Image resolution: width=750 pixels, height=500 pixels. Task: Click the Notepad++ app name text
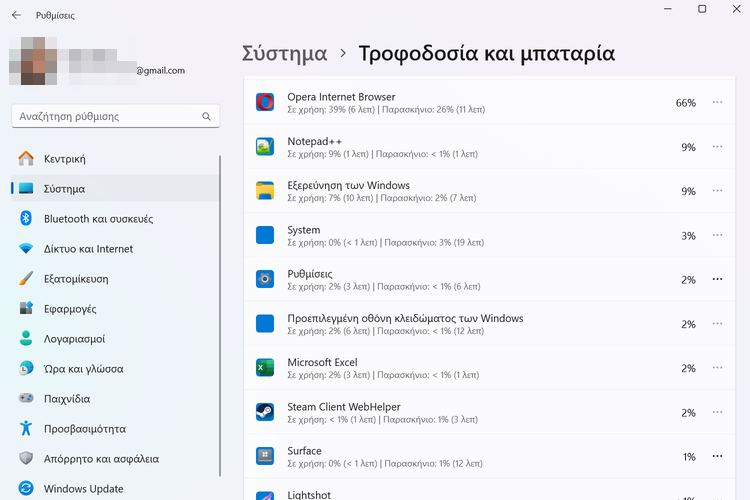(x=314, y=141)
